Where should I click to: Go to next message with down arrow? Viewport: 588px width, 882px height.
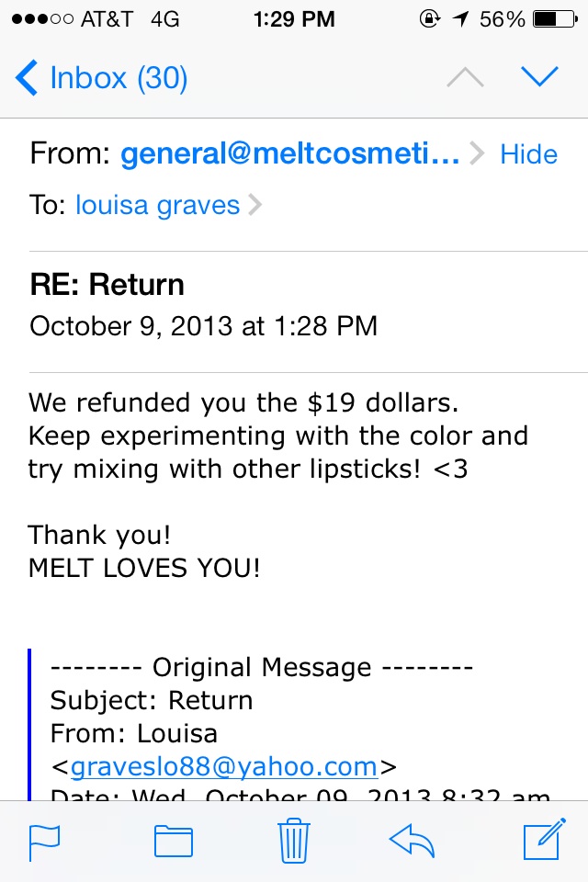coord(539,76)
